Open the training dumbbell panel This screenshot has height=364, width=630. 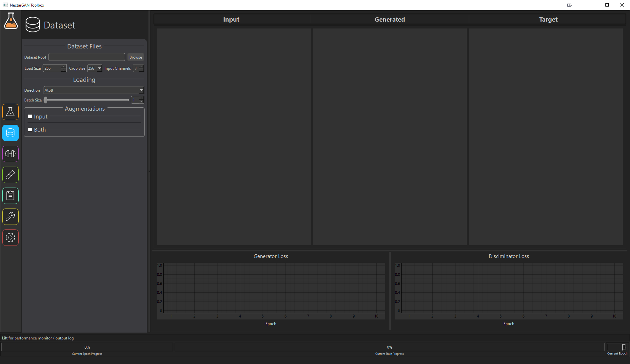coord(10,154)
